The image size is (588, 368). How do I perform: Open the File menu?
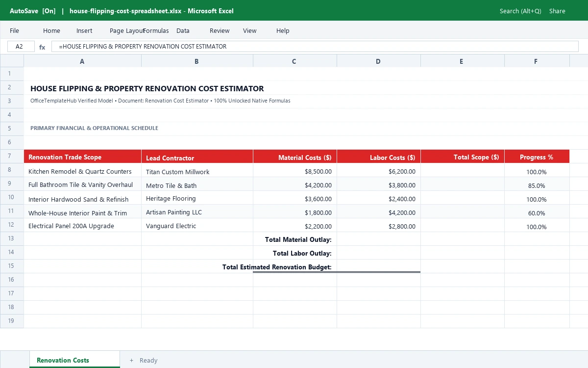pos(15,30)
